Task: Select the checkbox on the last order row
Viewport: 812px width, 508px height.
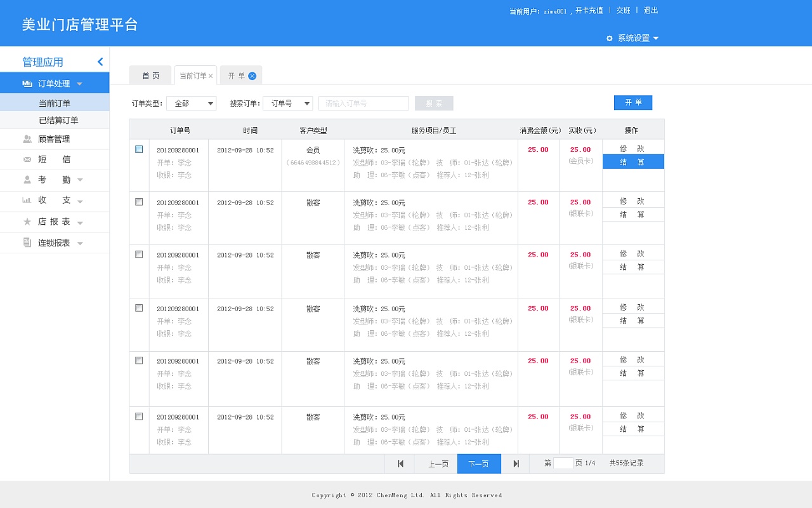Action: tap(139, 416)
